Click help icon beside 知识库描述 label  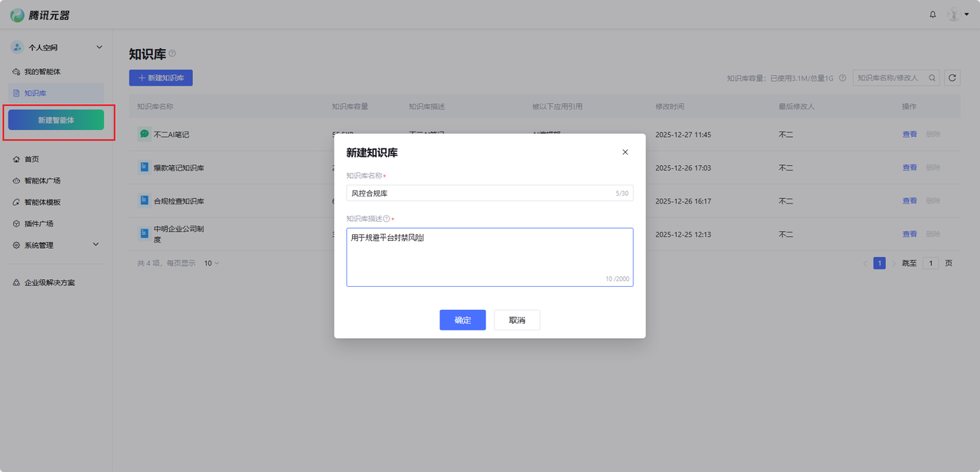point(387,219)
